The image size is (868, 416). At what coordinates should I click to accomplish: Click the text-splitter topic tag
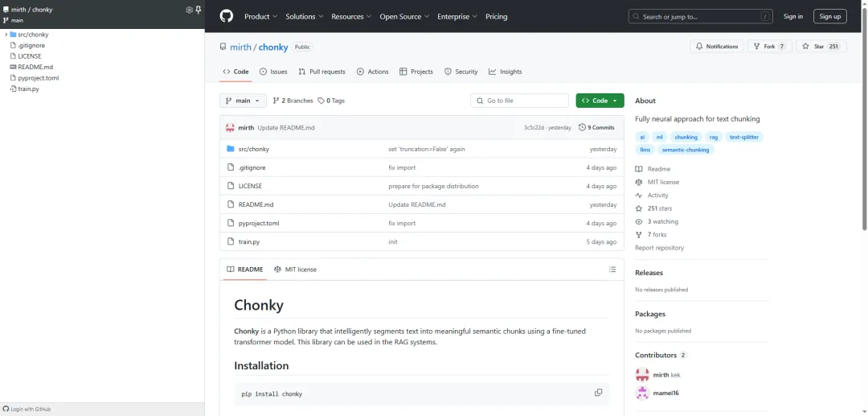(x=744, y=137)
